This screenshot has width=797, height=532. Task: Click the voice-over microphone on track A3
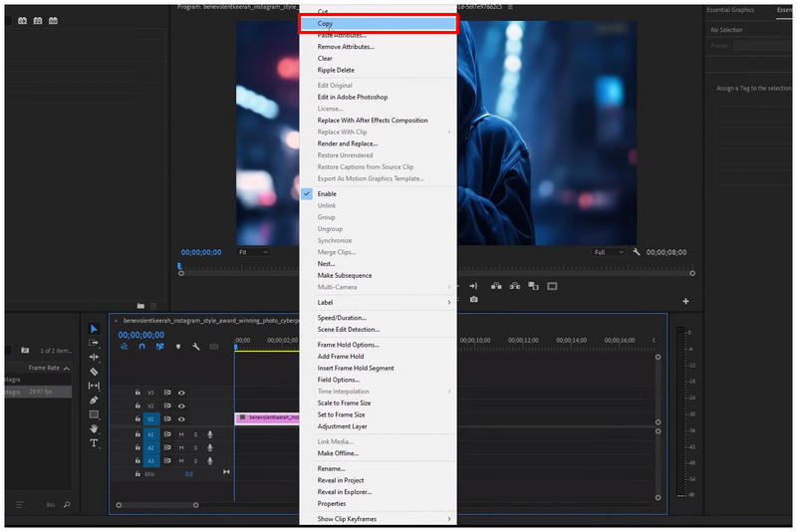pyautogui.click(x=210, y=461)
